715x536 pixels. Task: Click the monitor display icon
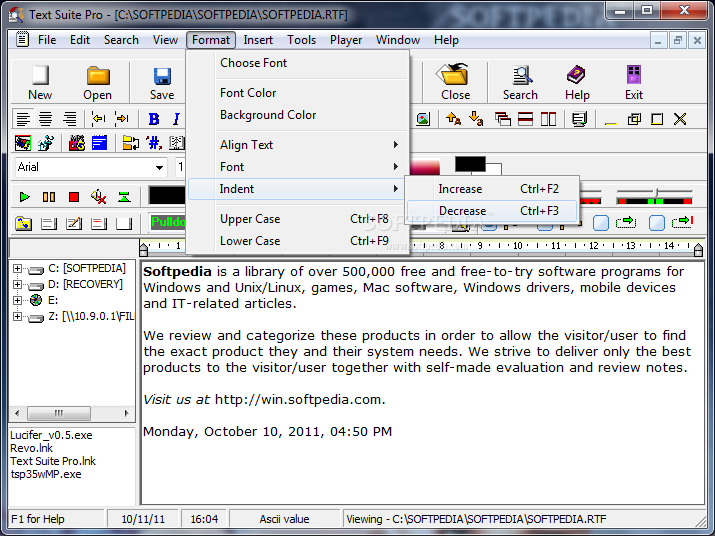click(579, 119)
